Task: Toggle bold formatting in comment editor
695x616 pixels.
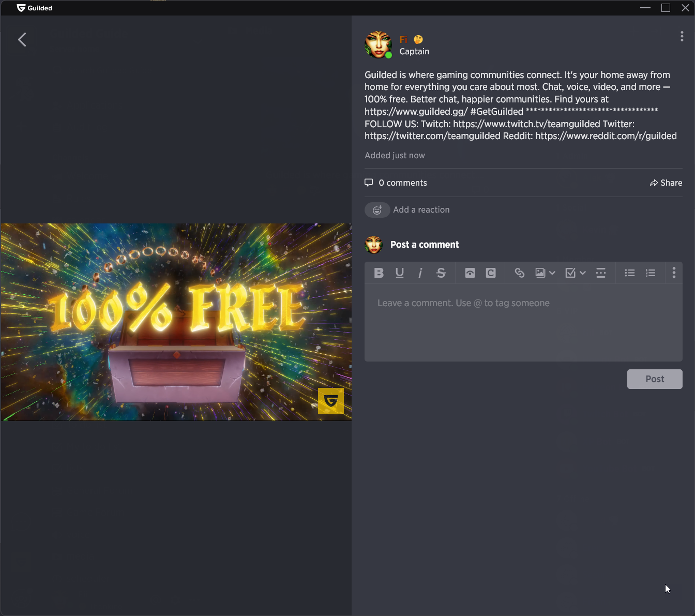Action: point(379,273)
